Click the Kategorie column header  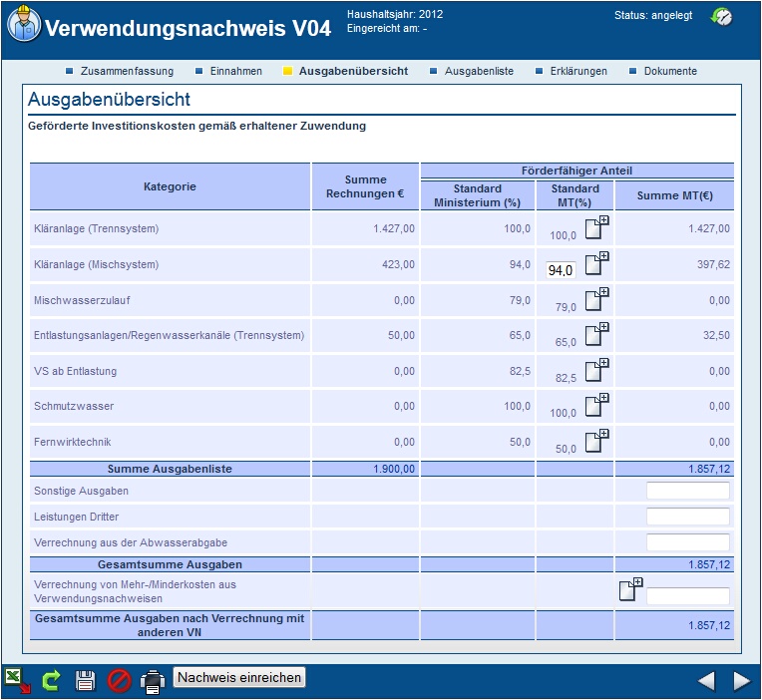click(170, 186)
